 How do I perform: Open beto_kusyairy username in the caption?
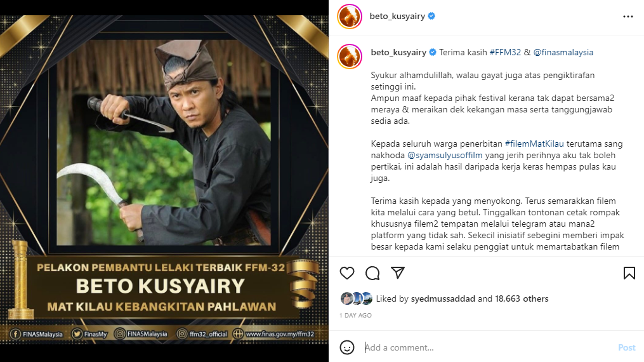coord(398,52)
